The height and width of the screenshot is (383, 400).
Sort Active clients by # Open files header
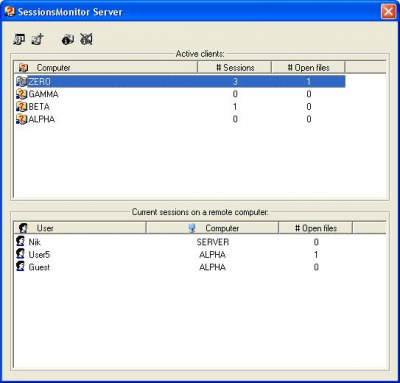[x=308, y=68]
